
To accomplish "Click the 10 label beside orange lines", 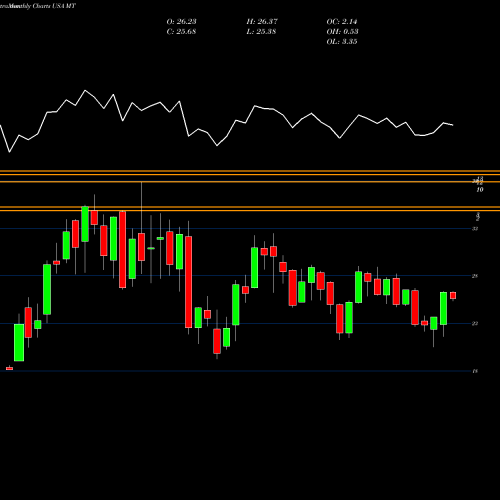I will tap(480, 190).
